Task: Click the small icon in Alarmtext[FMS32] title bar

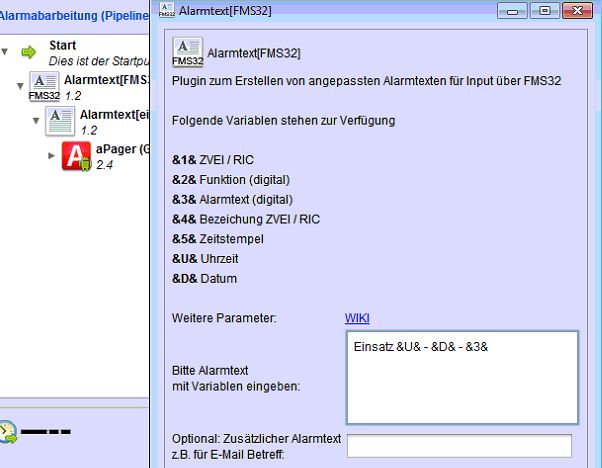Action: (x=167, y=11)
